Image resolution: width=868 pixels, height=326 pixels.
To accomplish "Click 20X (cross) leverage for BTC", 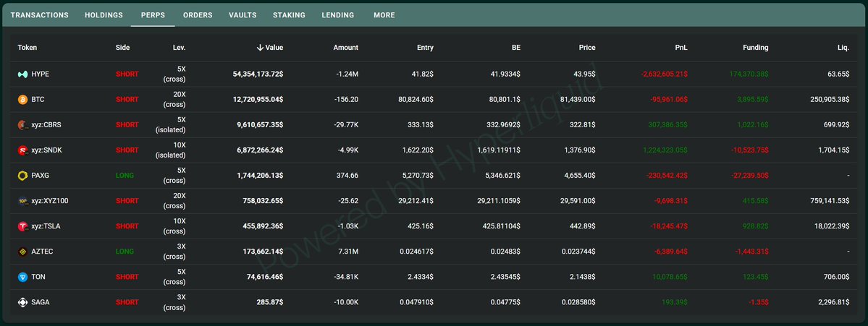I will pyautogui.click(x=174, y=100).
